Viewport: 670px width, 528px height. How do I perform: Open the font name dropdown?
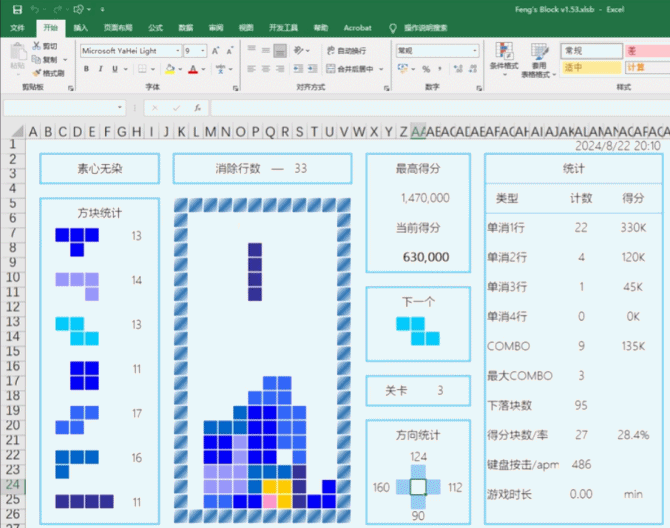coord(178,51)
